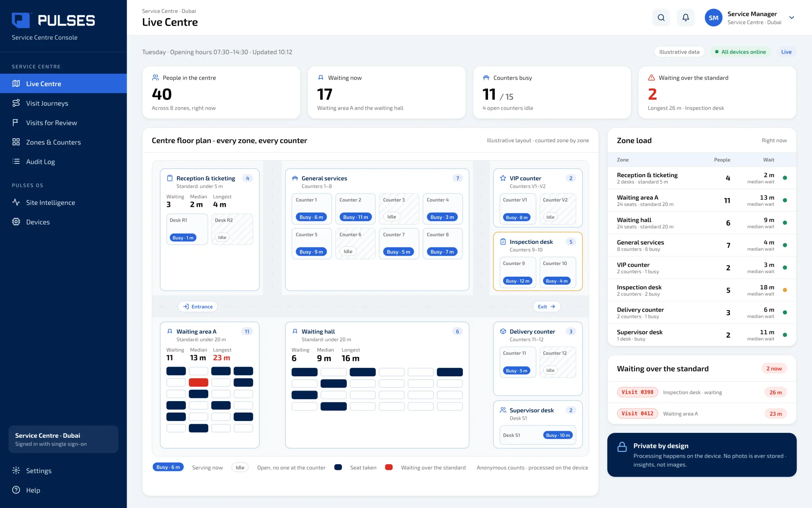Click the Visit Journeys route icon
The height and width of the screenshot is (508, 812).
coord(16,103)
